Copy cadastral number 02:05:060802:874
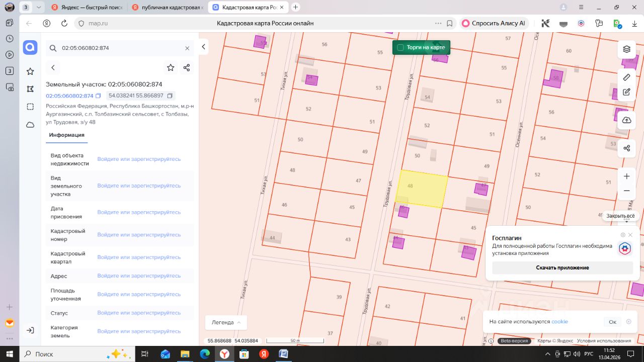This screenshot has height=362, width=644. (x=98, y=96)
